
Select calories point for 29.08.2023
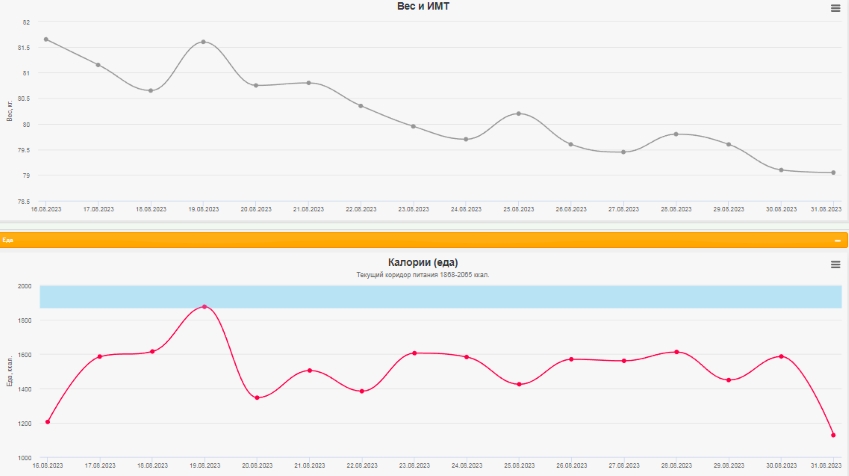pos(729,380)
